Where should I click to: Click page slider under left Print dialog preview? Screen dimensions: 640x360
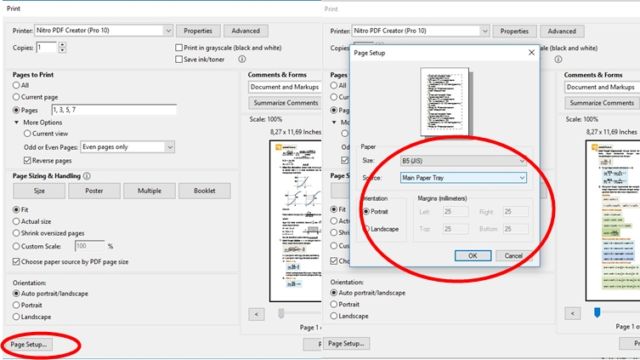[x=281, y=313]
